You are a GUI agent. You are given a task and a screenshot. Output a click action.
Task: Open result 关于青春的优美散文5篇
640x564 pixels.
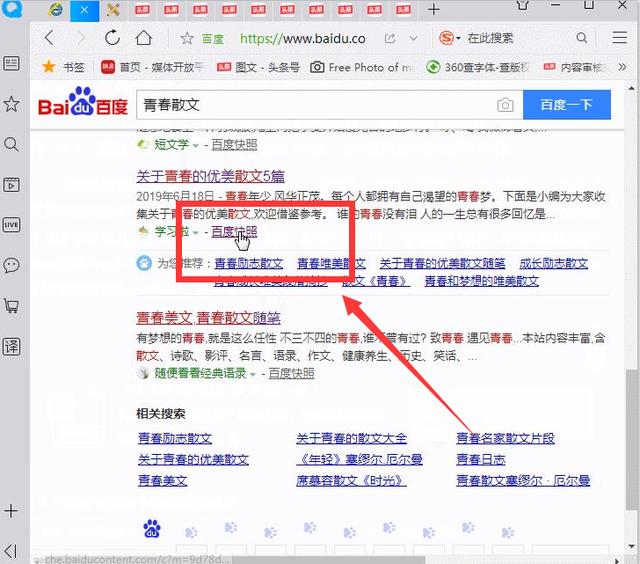pyautogui.click(x=211, y=176)
